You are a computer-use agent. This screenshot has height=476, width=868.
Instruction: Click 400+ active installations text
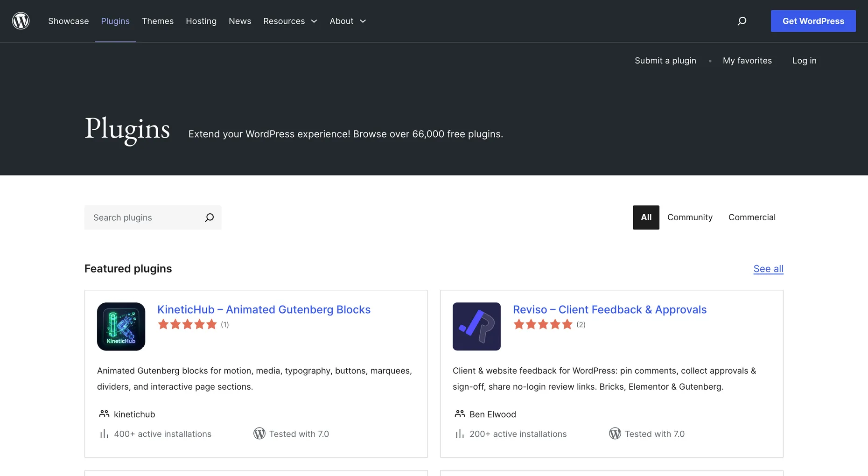(162, 434)
